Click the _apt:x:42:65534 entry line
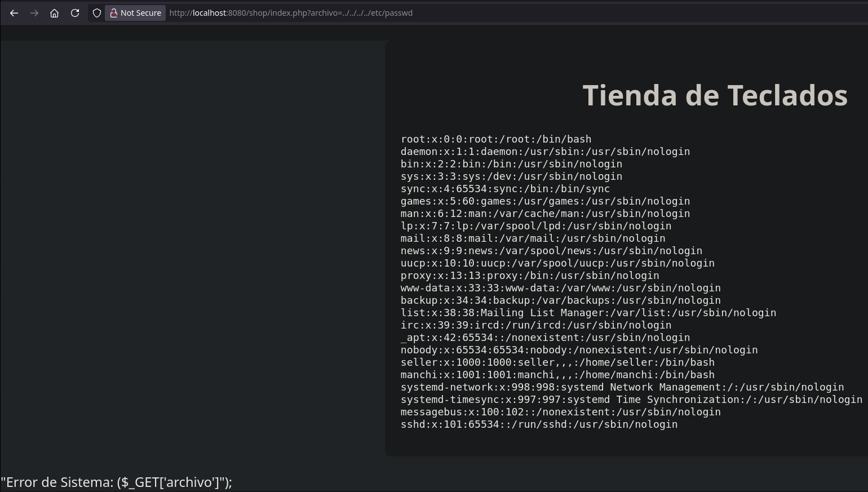This screenshot has width=868, height=492. click(x=545, y=338)
